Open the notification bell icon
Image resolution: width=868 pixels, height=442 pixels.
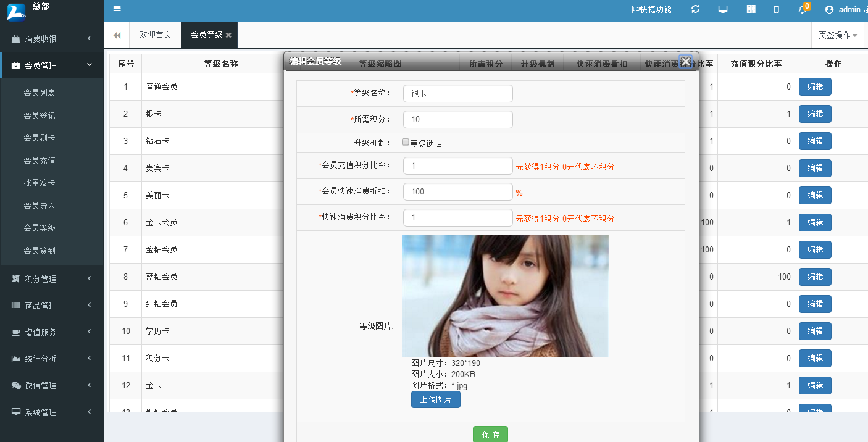point(803,9)
